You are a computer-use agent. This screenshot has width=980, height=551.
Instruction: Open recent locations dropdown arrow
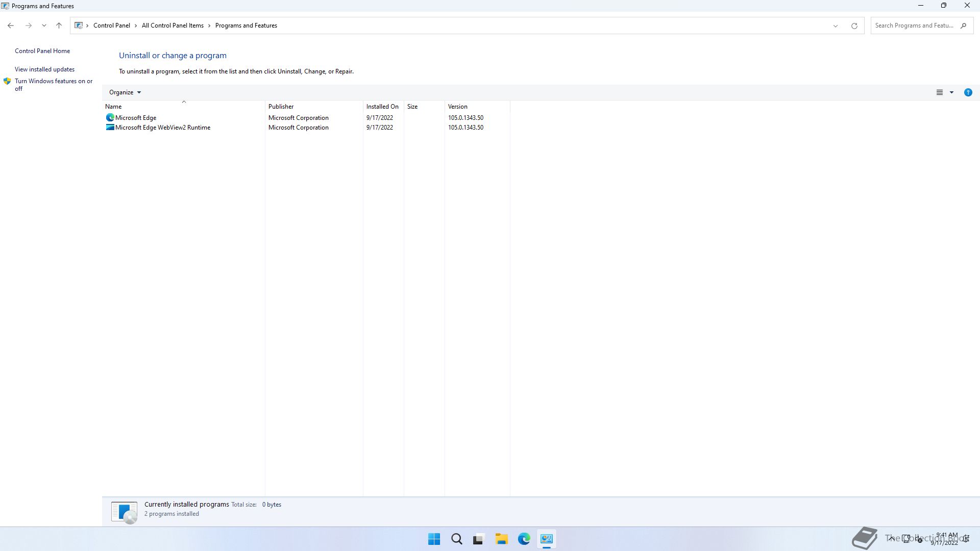pos(44,26)
